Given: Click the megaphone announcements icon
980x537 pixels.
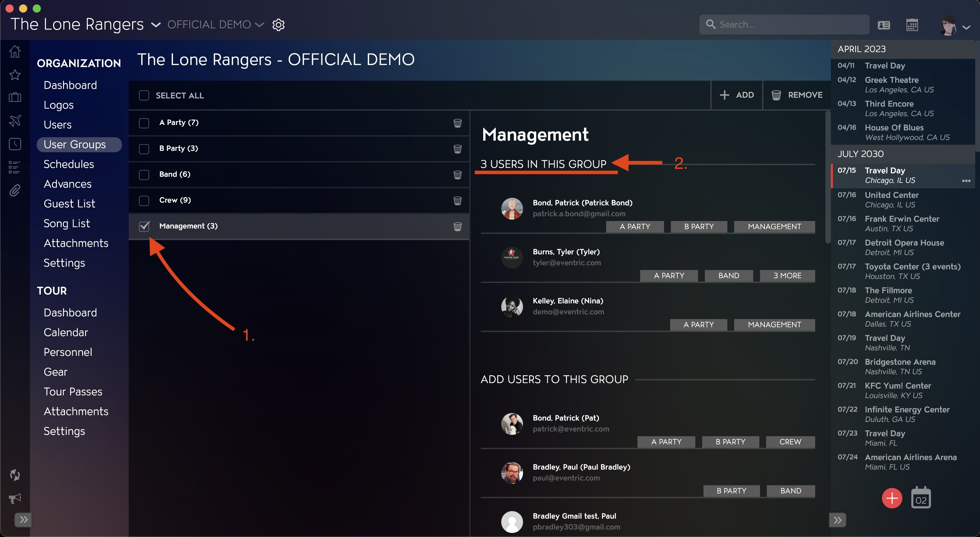Looking at the screenshot, I should 15,498.
